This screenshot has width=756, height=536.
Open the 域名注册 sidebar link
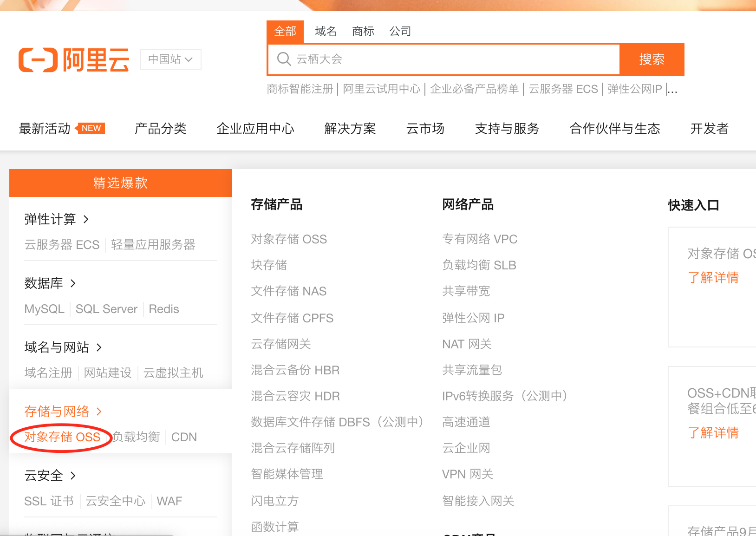click(x=48, y=373)
